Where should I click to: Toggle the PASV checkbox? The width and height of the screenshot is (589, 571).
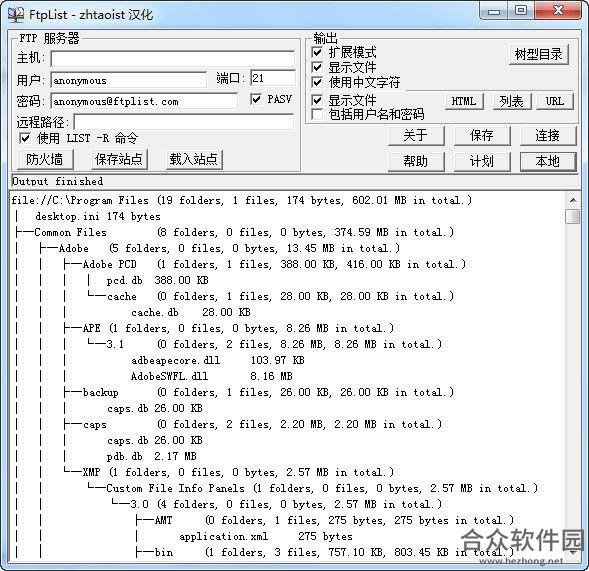coord(256,99)
